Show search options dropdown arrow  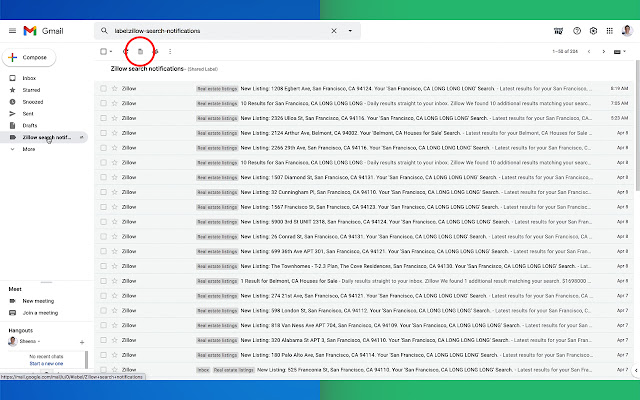(x=350, y=31)
